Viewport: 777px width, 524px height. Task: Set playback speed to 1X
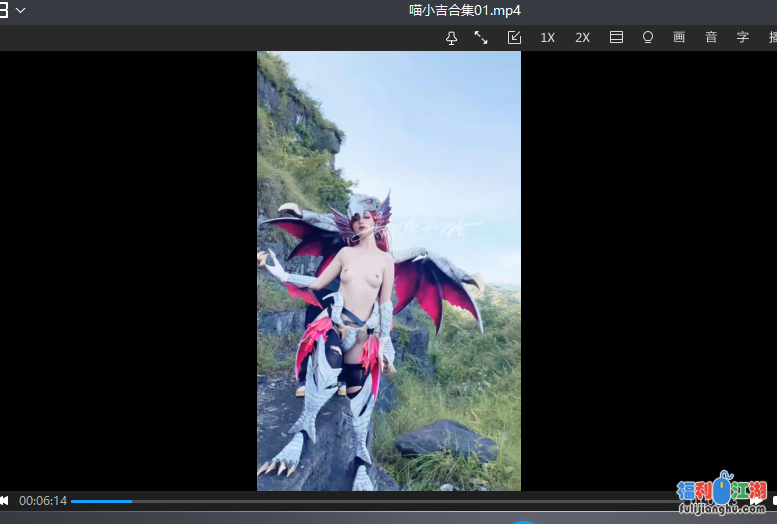click(547, 37)
